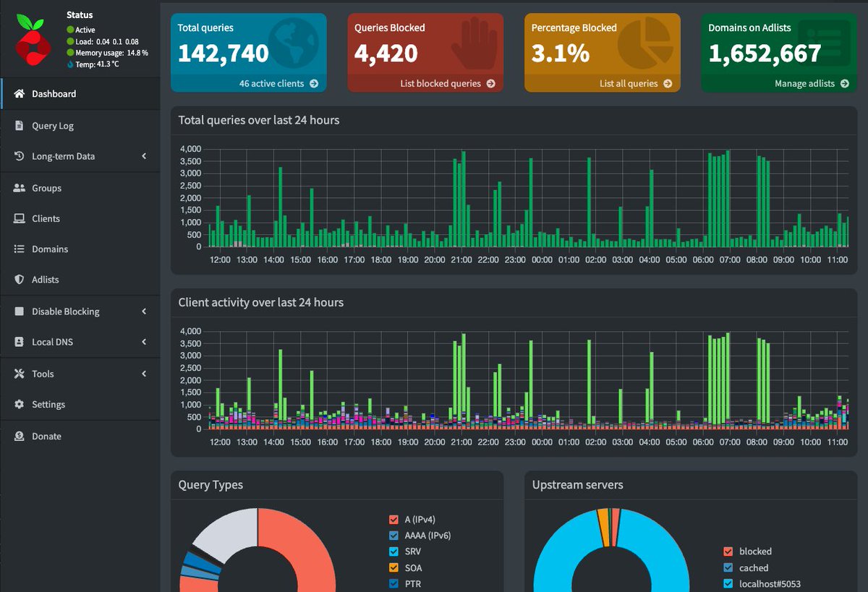The width and height of the screenshot is (868, 592).
Task: Toggle SRV legend checkbox
Action: point(393,552)
